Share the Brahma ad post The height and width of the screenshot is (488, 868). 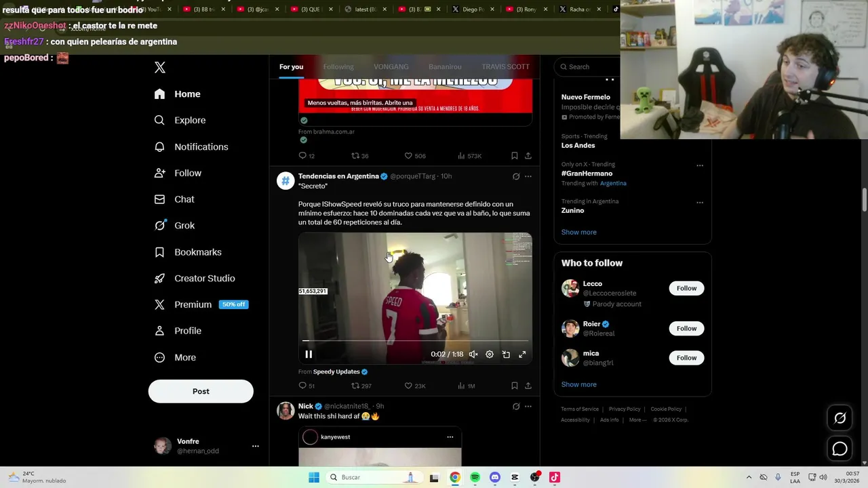coord(528,156)
